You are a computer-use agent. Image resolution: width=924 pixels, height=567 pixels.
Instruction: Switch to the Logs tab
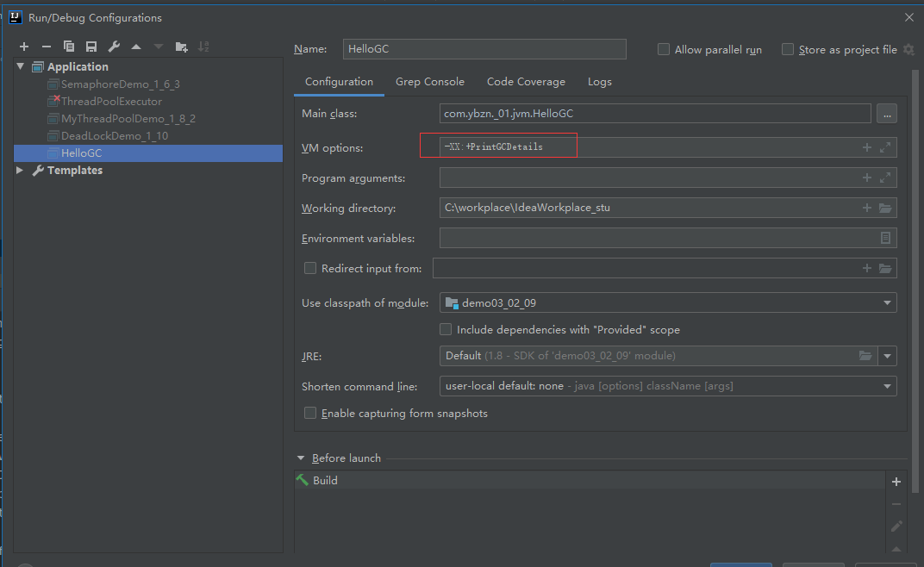tap(599, 82)
